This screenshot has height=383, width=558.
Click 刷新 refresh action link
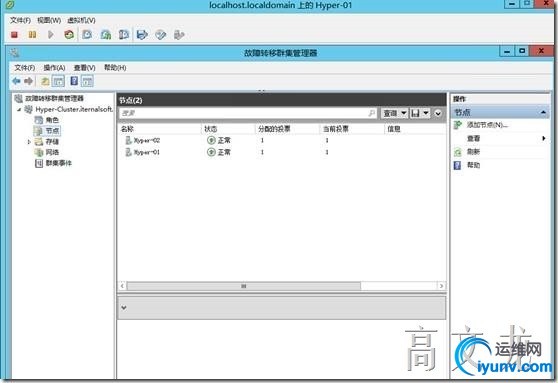(x=473, y=152)
